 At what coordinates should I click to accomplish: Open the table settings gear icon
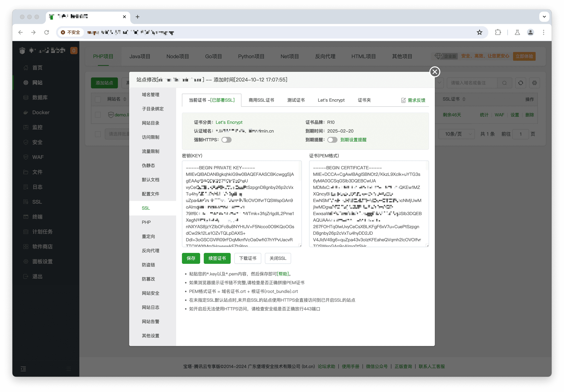click(x=535, y=83)
